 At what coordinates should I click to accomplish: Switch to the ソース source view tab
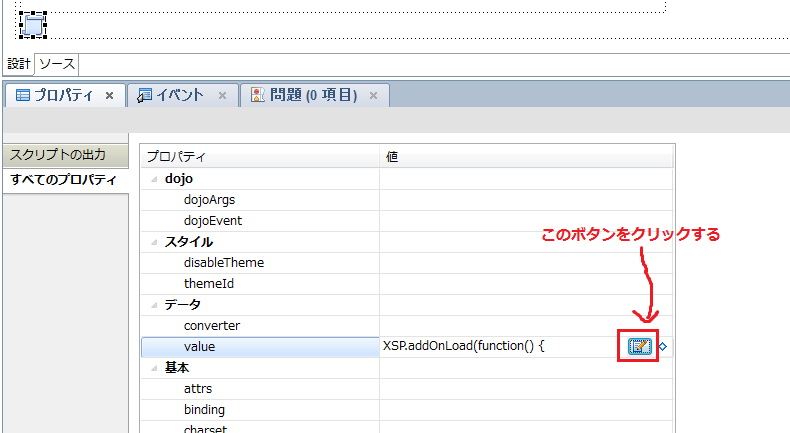[x=57, y=64]
